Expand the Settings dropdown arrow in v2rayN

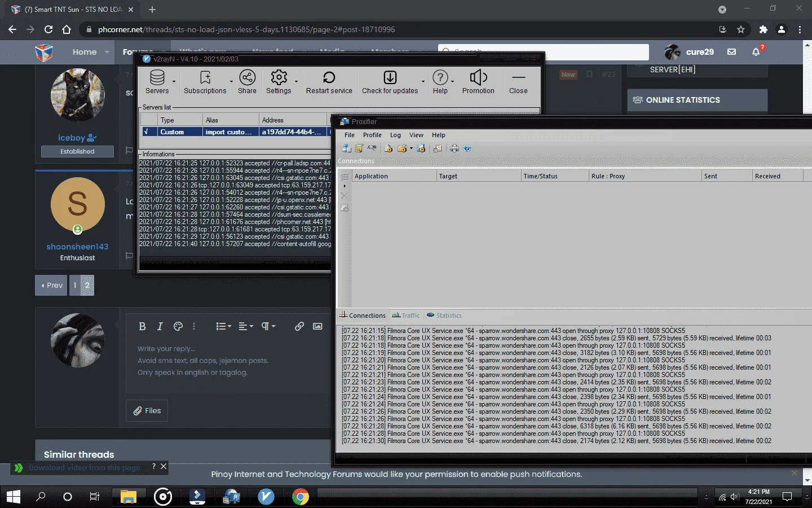pos(296,82)
